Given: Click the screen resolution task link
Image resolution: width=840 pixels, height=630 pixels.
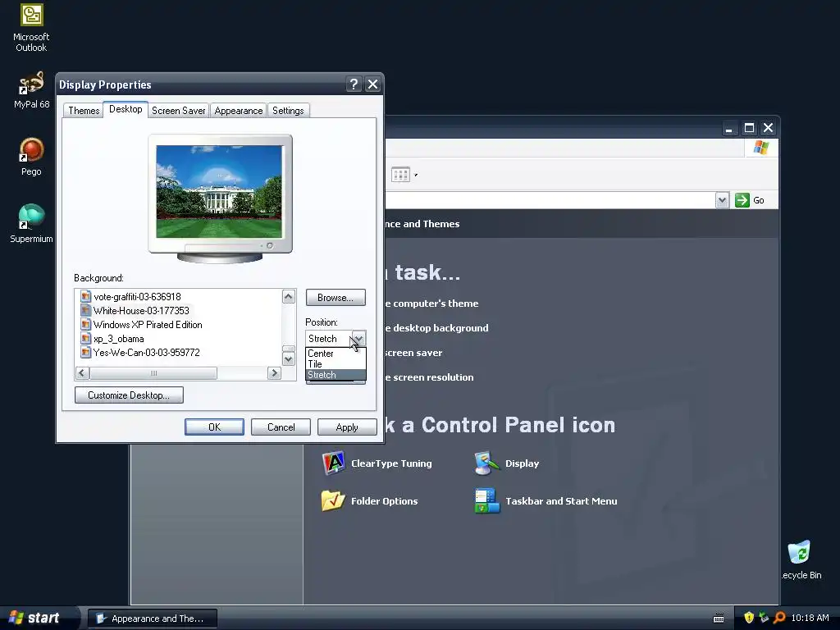Looking at the screenshot, I should tap(429, 377).
